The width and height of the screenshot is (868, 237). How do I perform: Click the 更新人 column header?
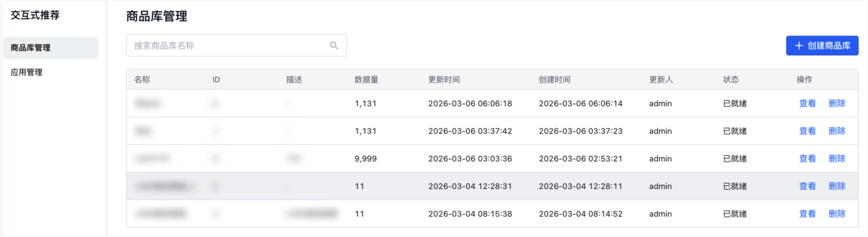click(661, 79)
